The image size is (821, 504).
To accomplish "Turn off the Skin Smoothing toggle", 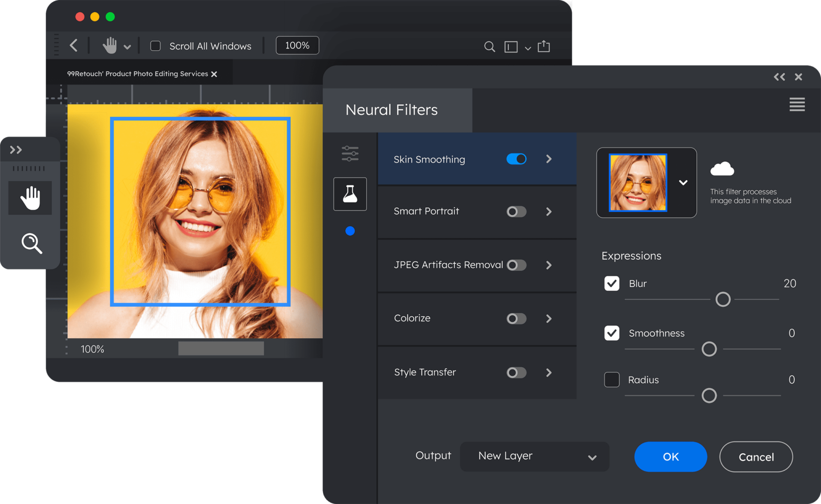I will (x=516, y=159).
